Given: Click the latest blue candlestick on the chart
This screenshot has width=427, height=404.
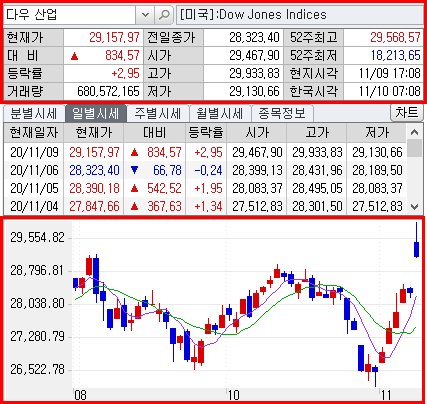Looking at the screenshot, I should pos(416,249).
